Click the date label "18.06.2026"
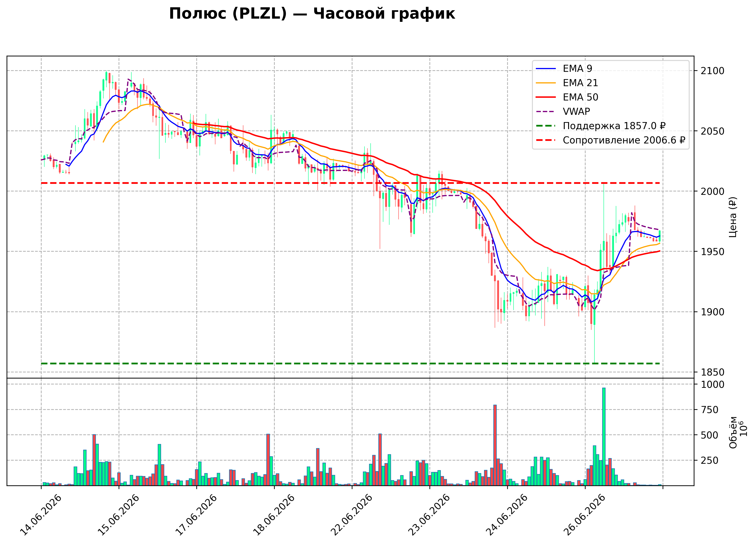 [274, 515]
